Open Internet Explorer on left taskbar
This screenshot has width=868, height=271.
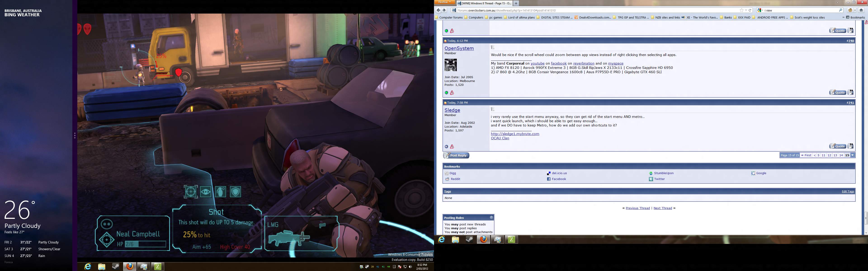[88, 267]
